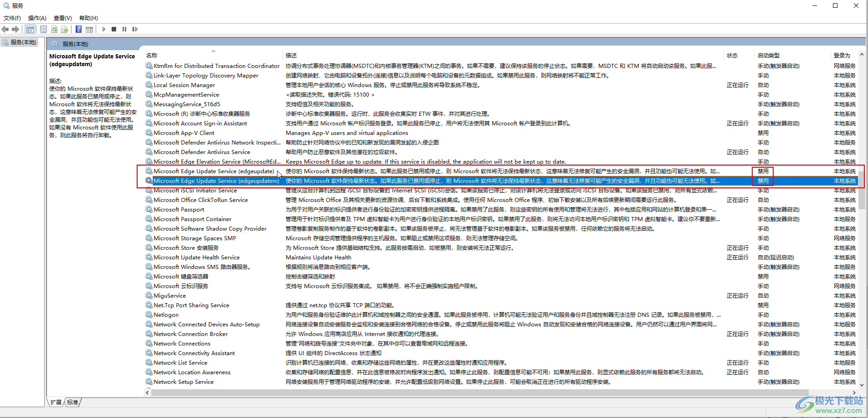Click the gear icon of Microsoft App-V Client
This screenshot has width=868, height=418.
[149, 133]
